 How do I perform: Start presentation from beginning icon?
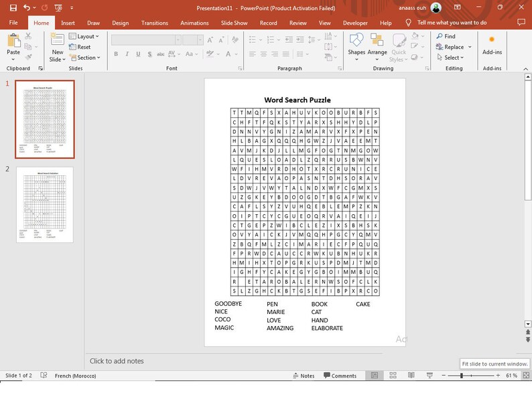(x=58, y=7)
